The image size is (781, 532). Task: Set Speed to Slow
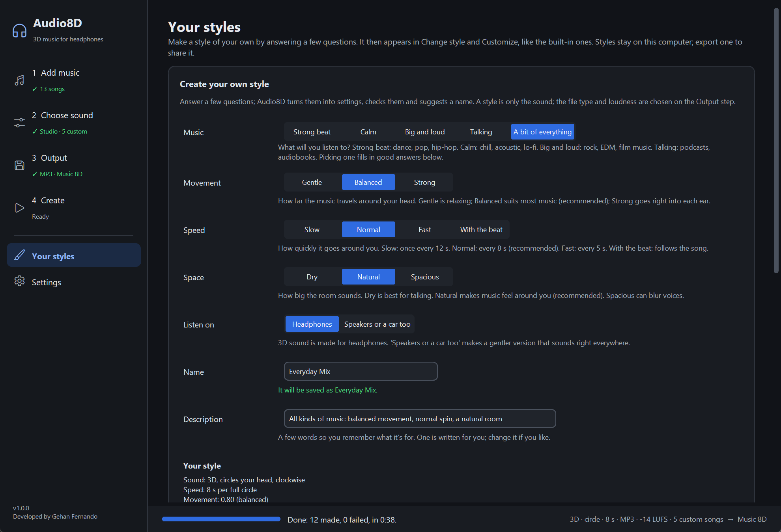click(x=312, y=230)
